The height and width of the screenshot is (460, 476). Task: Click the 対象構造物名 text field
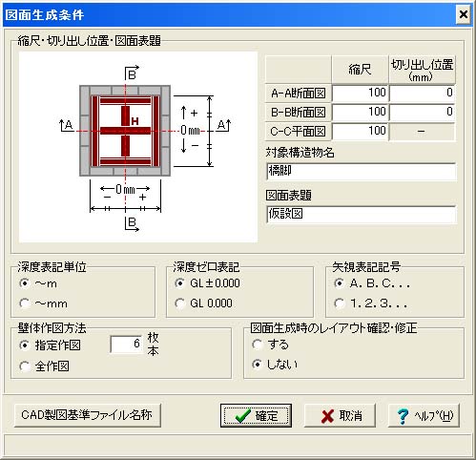pos(362,171)
